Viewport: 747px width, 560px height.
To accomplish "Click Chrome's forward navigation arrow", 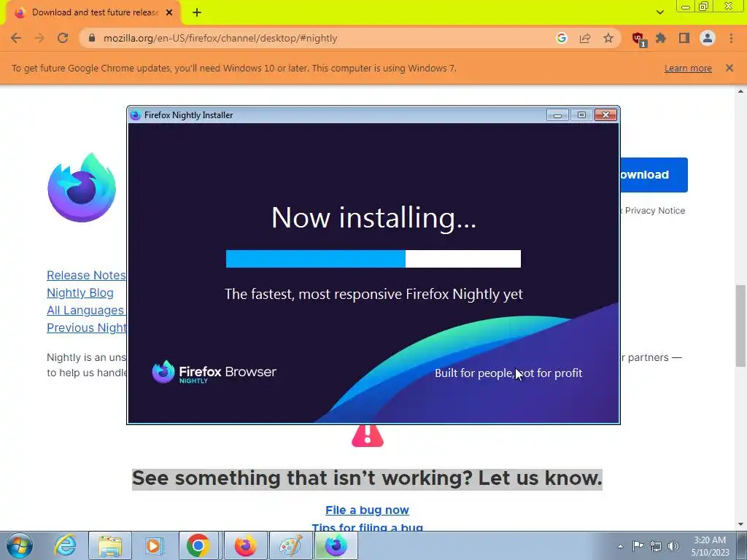I will point(39,38).
